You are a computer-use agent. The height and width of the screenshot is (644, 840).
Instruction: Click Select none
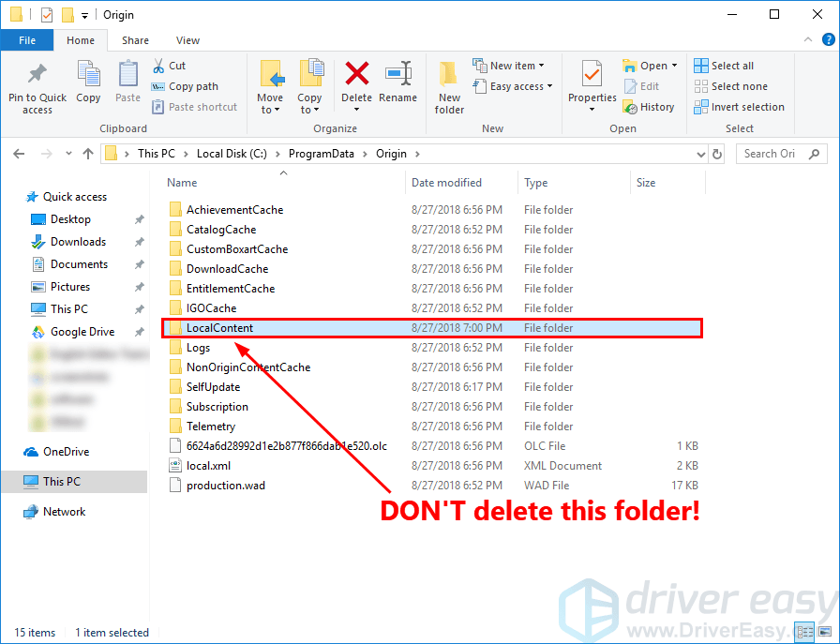(730, 86)
